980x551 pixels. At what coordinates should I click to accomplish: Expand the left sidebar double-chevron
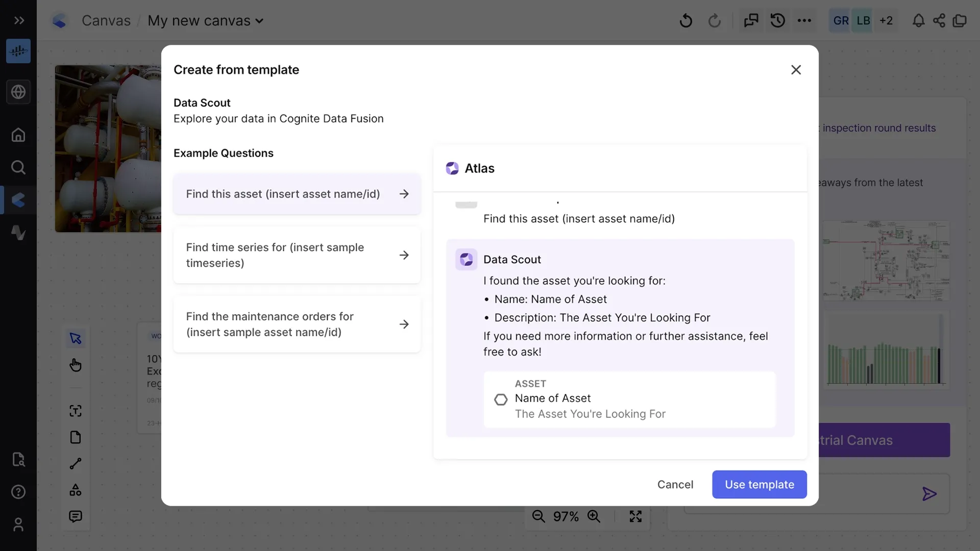click(19, 20)
